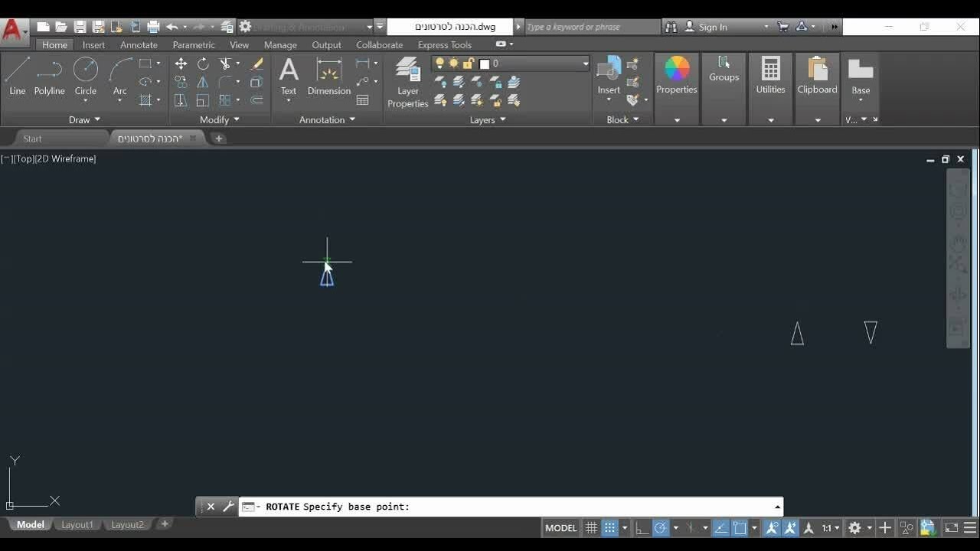Open the layer selection dropdown

click(585, 64)
